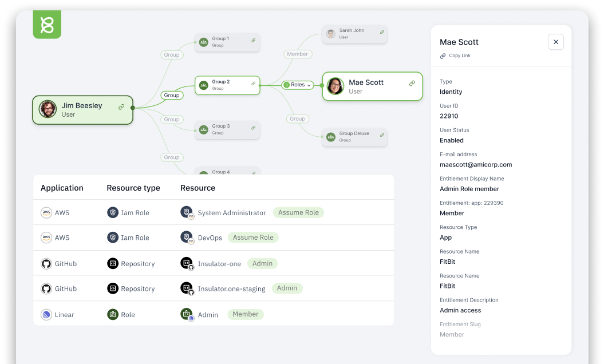Click the GitHub icon in the Insulator-one row
Image resolution: width=604 pixels, height=364 pixels.
tap(46, 263)
